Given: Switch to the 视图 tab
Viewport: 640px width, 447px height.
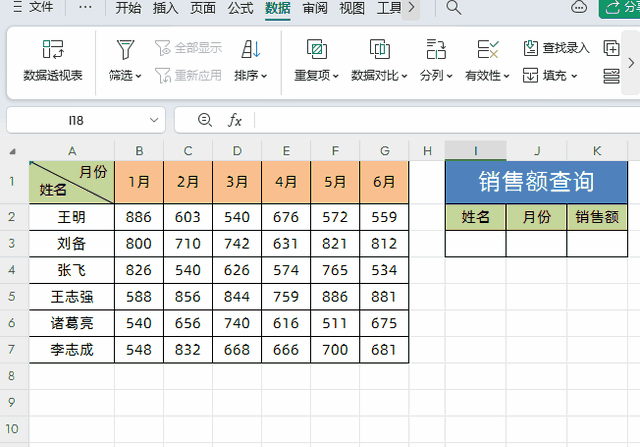Looking at the screenshot, I should click(x=352, y=8).
